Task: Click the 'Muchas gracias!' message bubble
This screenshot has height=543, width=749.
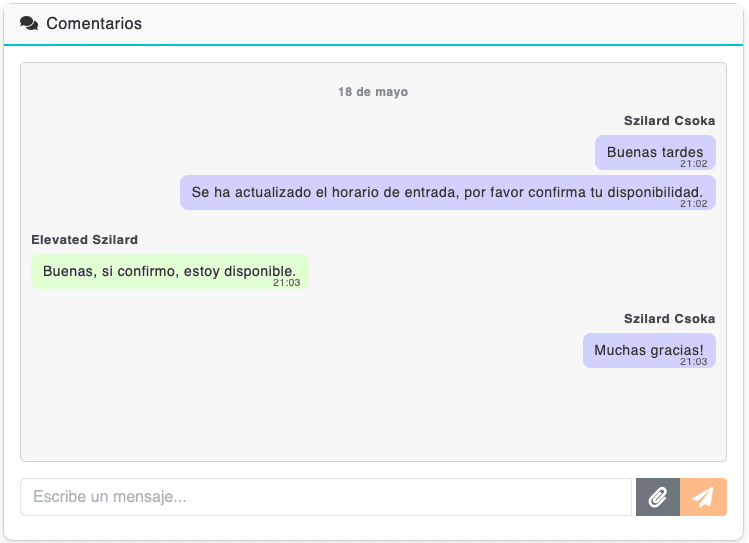Action: coord(649,351)
